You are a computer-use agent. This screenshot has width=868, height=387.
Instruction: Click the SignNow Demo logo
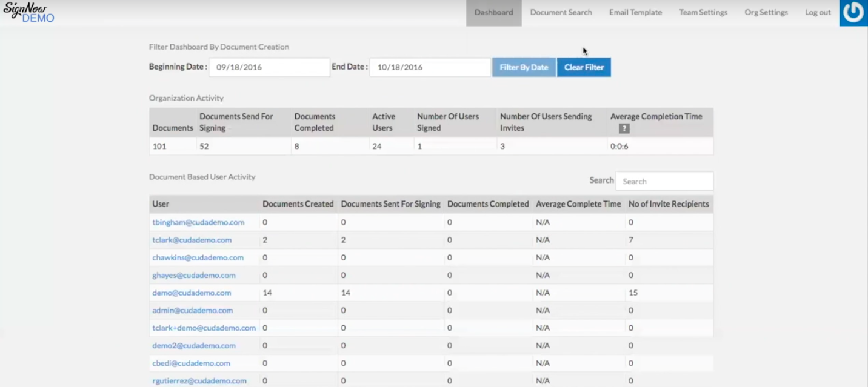pyautogui.click(x=28, y=13)
